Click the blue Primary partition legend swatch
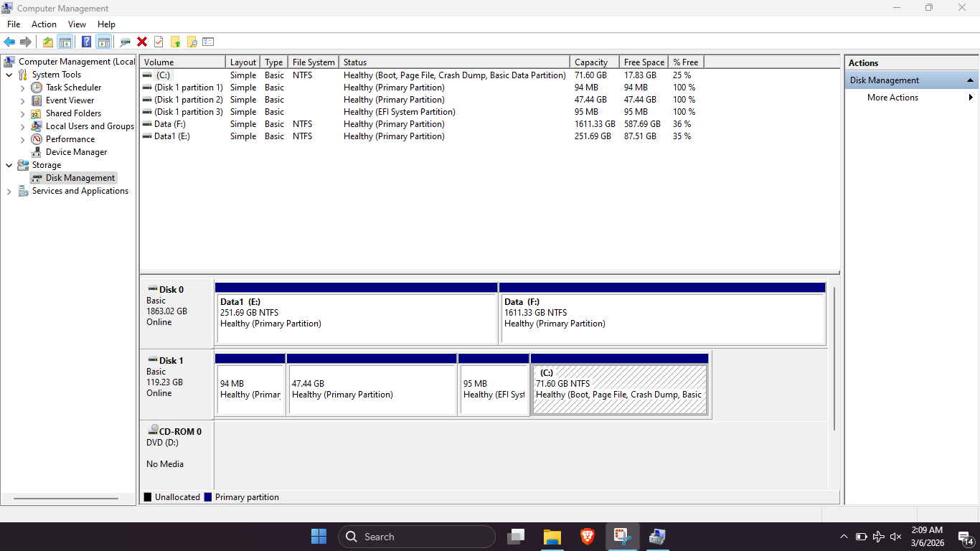The width and height of the screenshot is (980, 551). point(208,497)
